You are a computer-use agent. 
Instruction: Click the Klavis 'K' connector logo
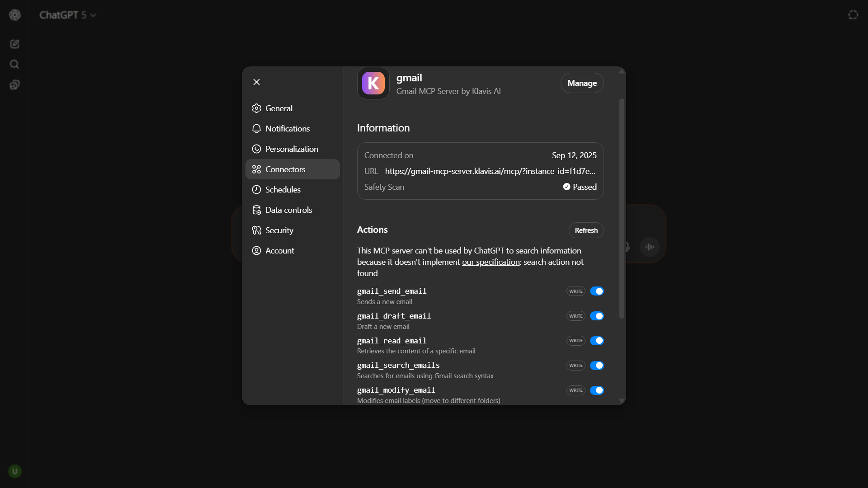[x=373, y=83]
